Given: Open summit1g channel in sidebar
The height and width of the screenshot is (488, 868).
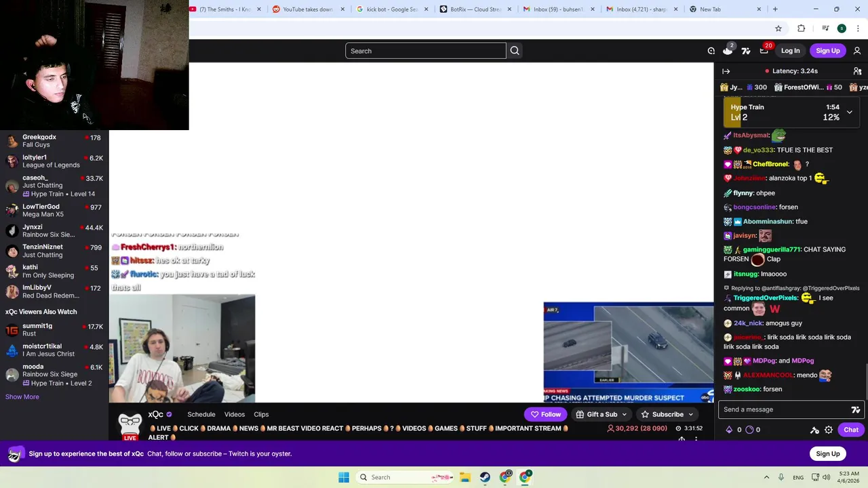Looking at the screenshot, I should (x=54, y=330).
